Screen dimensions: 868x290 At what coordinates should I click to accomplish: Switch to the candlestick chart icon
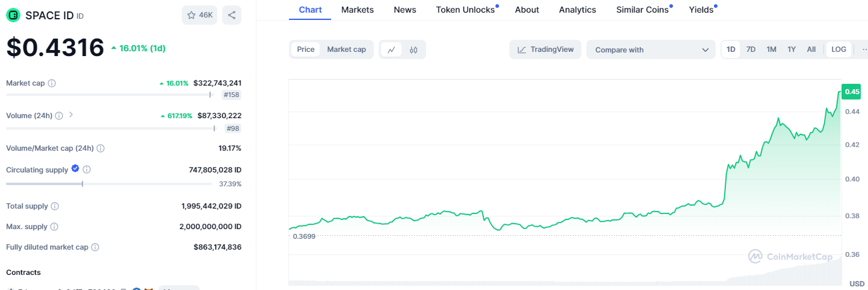coord(414,49)
